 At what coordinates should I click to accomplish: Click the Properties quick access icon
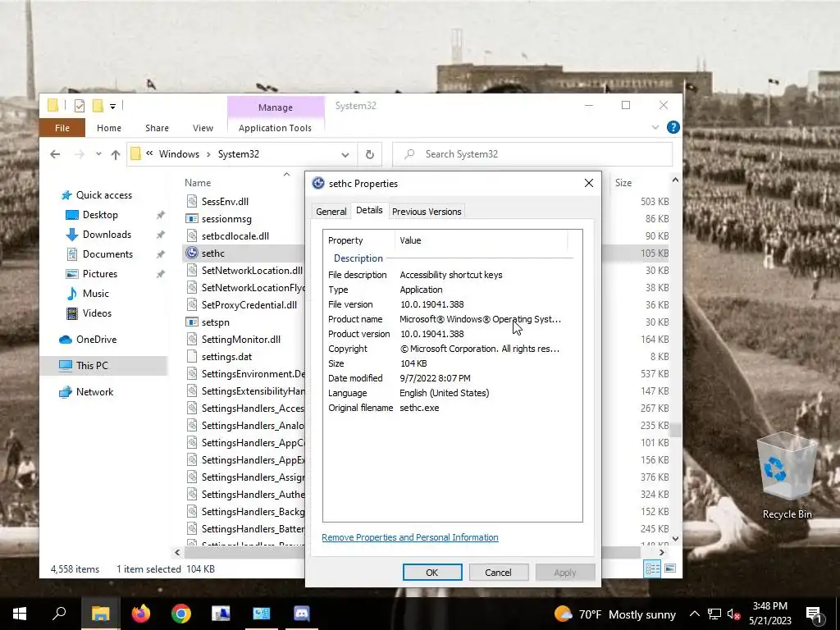pyautogui.click(x=80, y=106)
